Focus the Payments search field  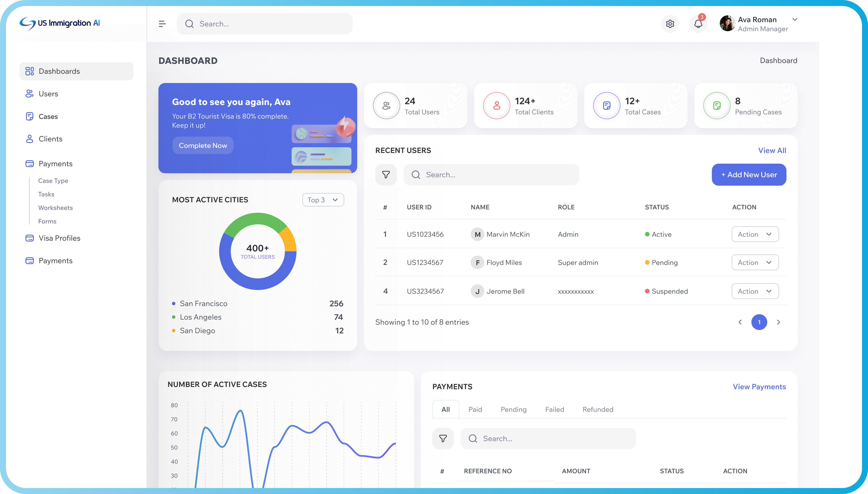click(548, 438)
